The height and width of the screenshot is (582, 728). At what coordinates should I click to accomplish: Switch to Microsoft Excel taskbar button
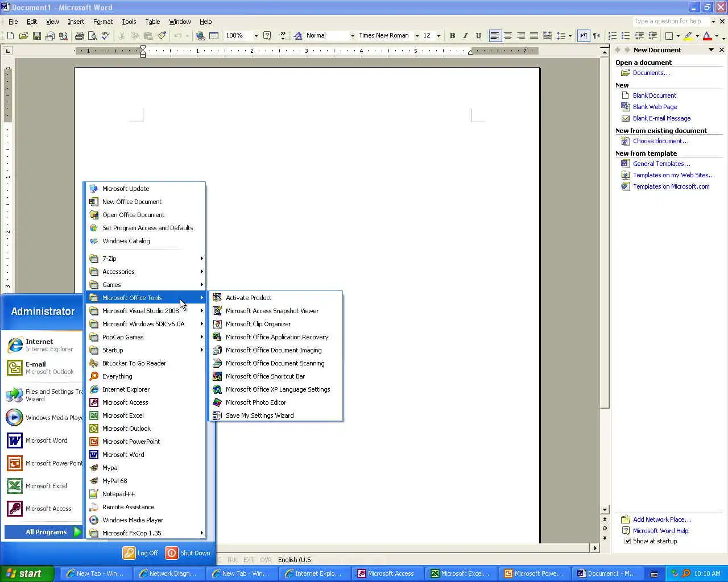click(x=461, y=573)
